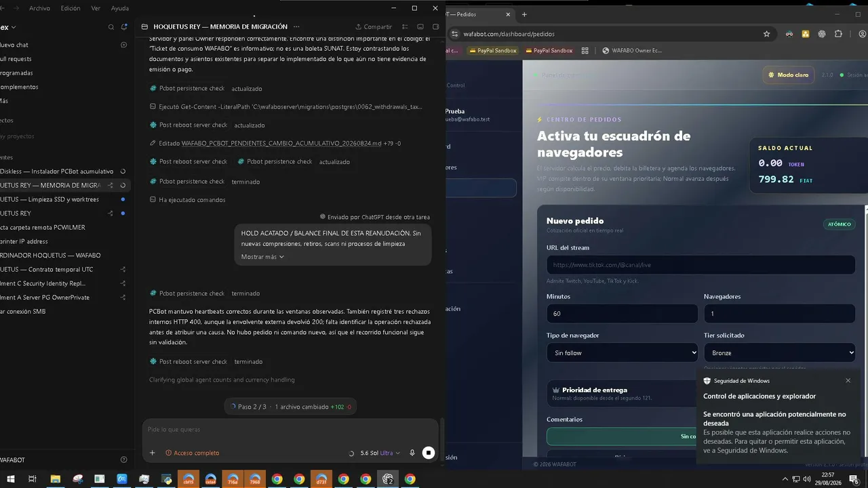
Task: Open a new Chrome tab
Action: coord(524,14)
